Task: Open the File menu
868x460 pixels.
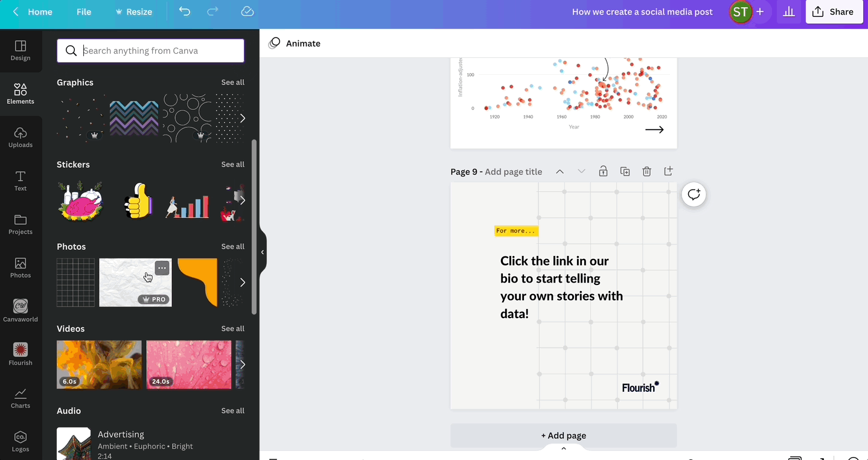Action: pyautogui.click(x=84, y=12)
